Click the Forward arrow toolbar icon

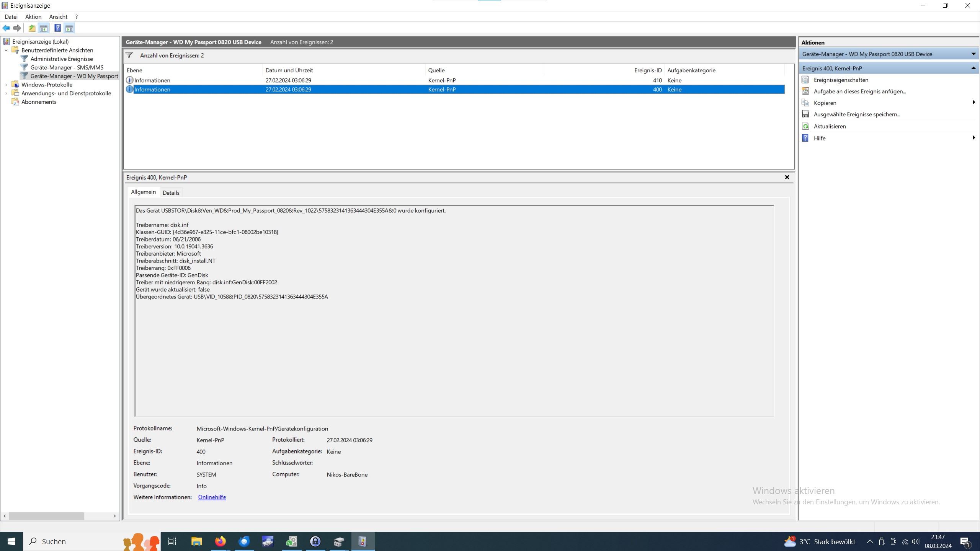click(17, 28)
